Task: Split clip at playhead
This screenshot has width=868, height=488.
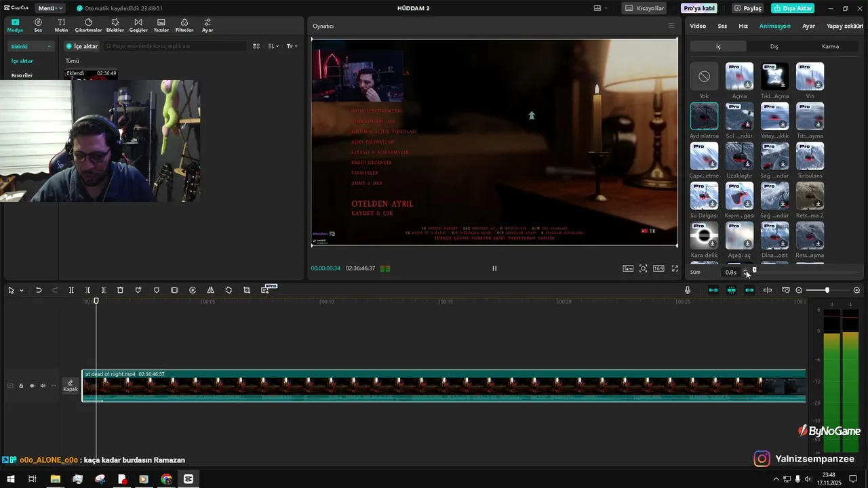Action: tap(71, 290)
